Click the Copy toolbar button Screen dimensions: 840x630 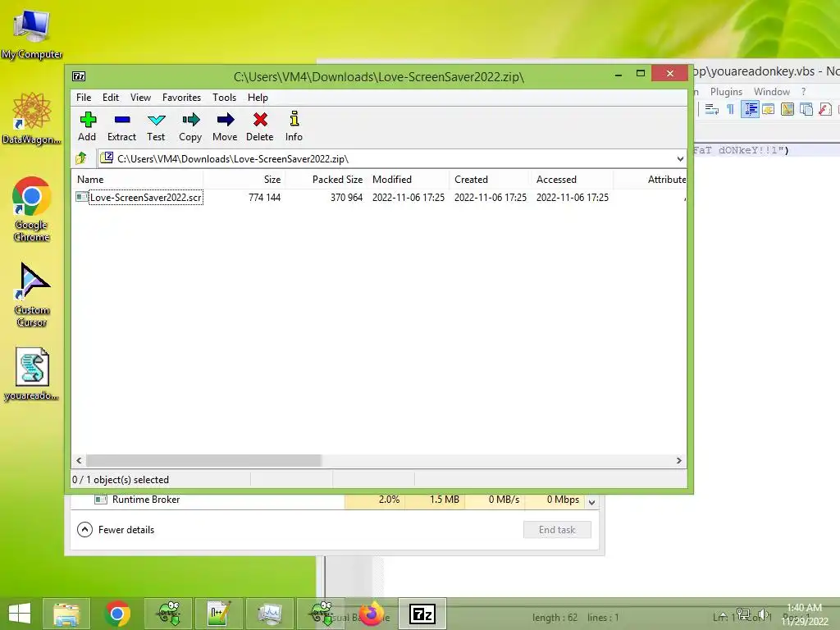[x=190, y=126]
